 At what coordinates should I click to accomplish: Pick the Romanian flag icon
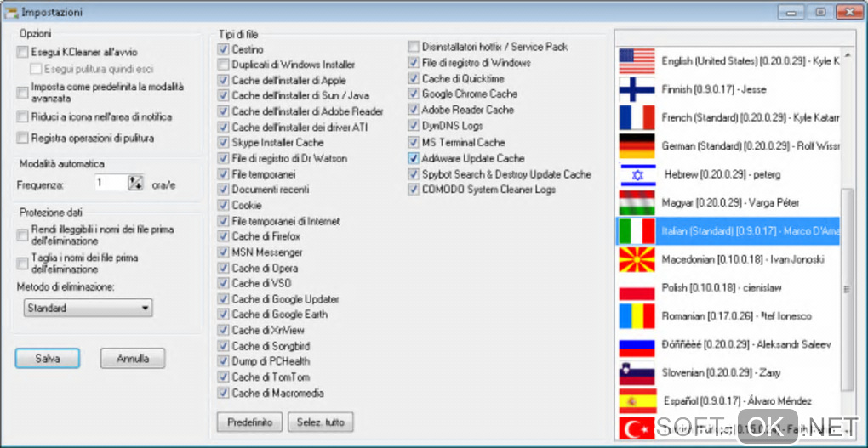click(x=637, y=316)
